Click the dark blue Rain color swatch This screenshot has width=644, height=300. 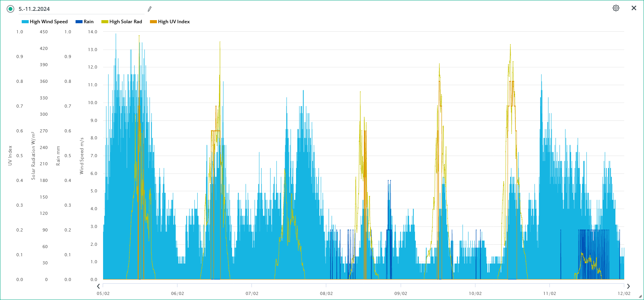point(79,22)
